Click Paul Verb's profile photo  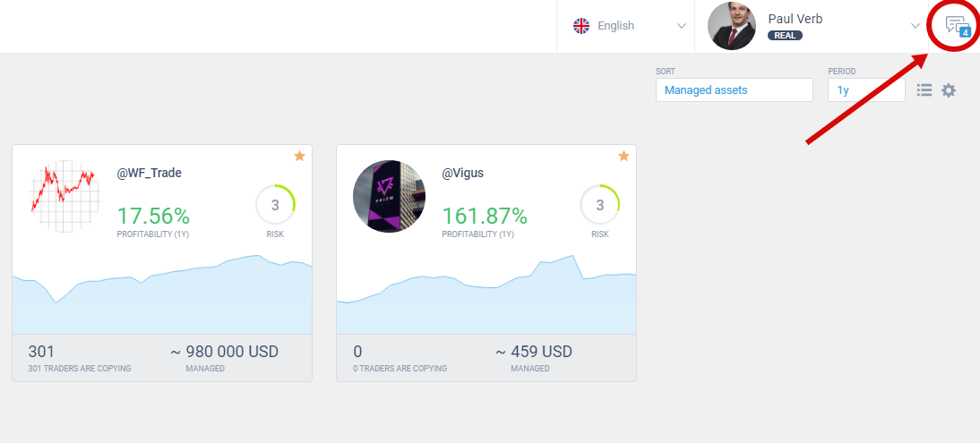pyautogui.click(x=732, y=26)
